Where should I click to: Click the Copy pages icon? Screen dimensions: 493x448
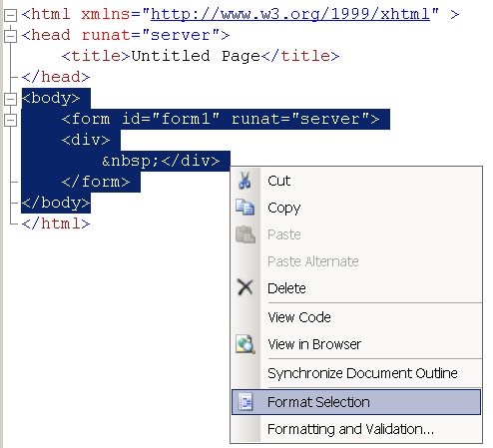(245, 208)
